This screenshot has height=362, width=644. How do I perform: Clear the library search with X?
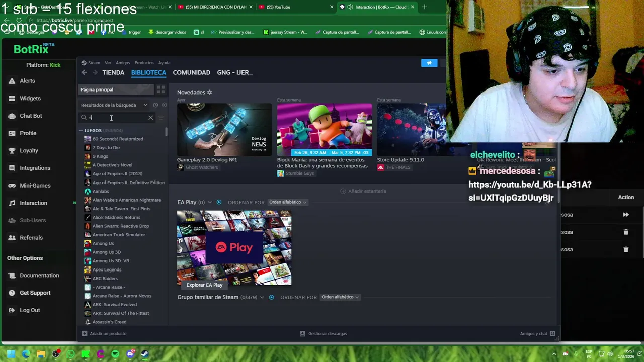(x=150, y=118)
